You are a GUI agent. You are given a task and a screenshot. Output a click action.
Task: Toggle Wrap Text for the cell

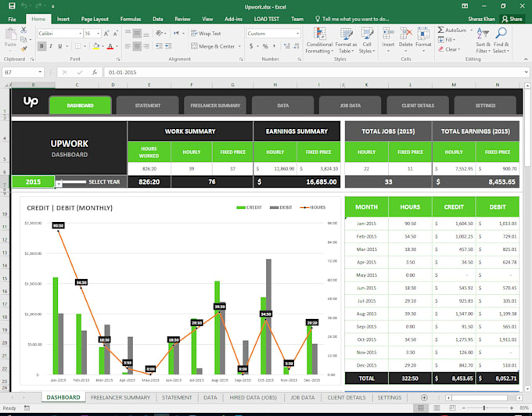click(x=206, y=34)
